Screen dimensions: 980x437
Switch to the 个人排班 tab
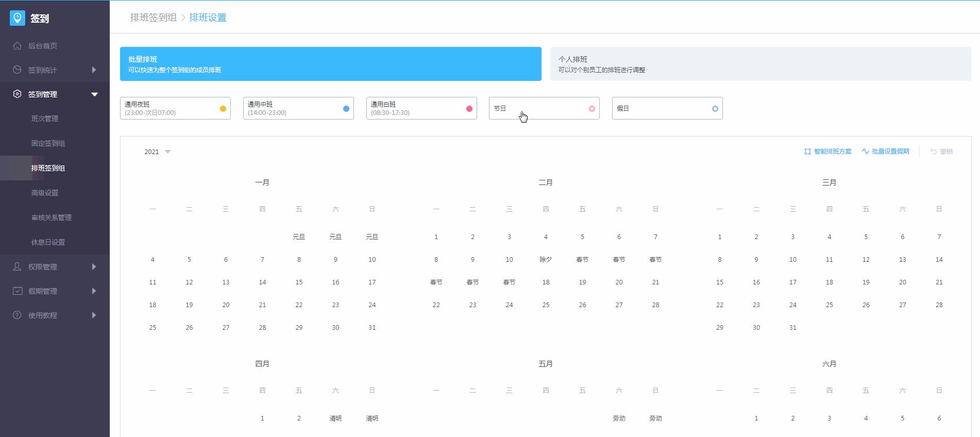[761, 64]
